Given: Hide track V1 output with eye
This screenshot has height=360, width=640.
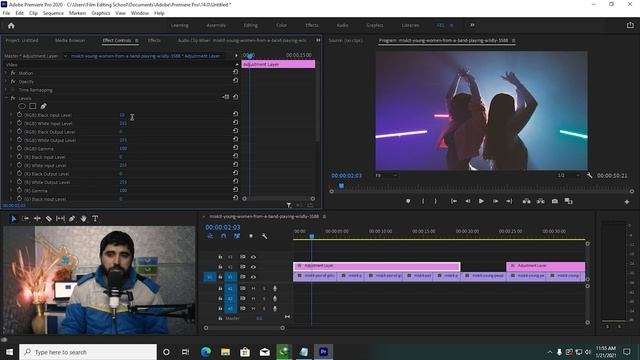Looking at the screenshot, I should (x=253, y=277).
